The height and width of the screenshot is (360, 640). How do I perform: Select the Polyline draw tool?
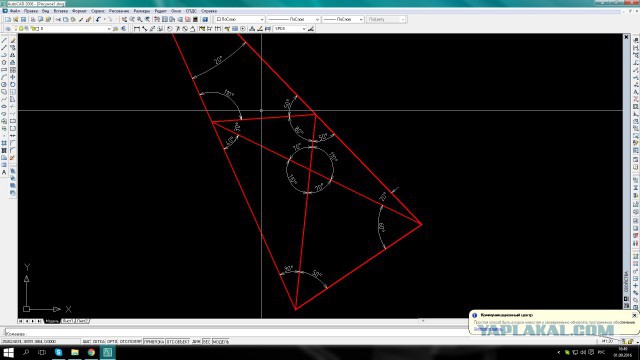pyautogui.click(x=4, y=55)
